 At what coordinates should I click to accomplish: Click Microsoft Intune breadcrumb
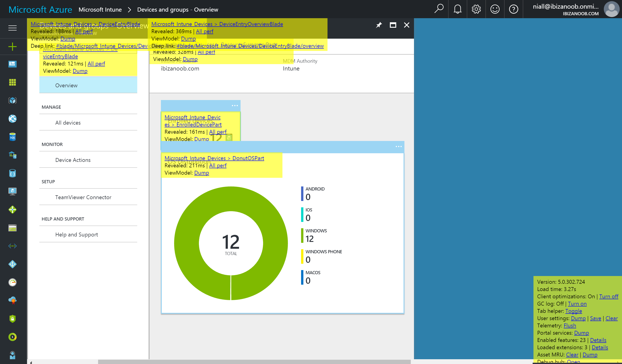[100, 10]
